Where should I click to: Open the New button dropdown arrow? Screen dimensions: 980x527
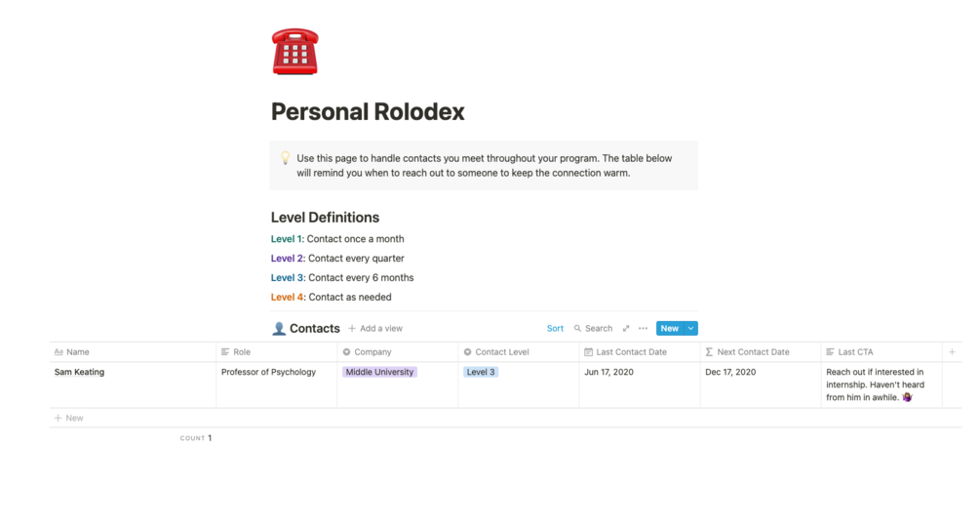pyautogui.click(x=690, y=329)
